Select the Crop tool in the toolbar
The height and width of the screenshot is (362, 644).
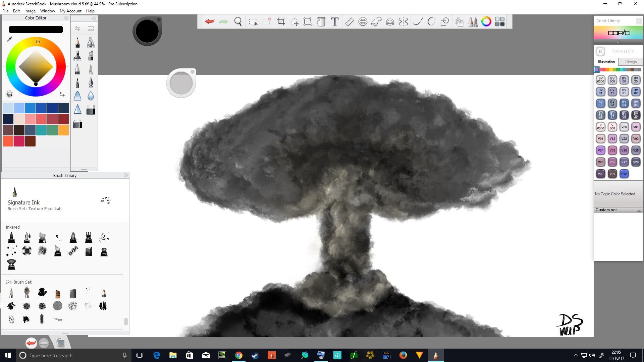click(281, 21)
